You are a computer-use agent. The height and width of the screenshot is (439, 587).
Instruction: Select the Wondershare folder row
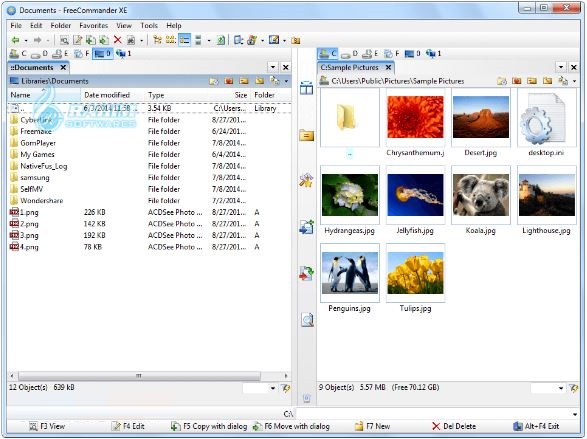click(149, 201)
